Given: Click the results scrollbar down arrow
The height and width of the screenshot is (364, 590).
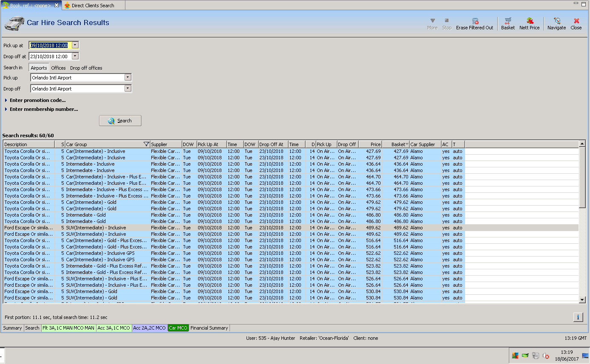Looking at the screenshot, I should tap(582, 300).
